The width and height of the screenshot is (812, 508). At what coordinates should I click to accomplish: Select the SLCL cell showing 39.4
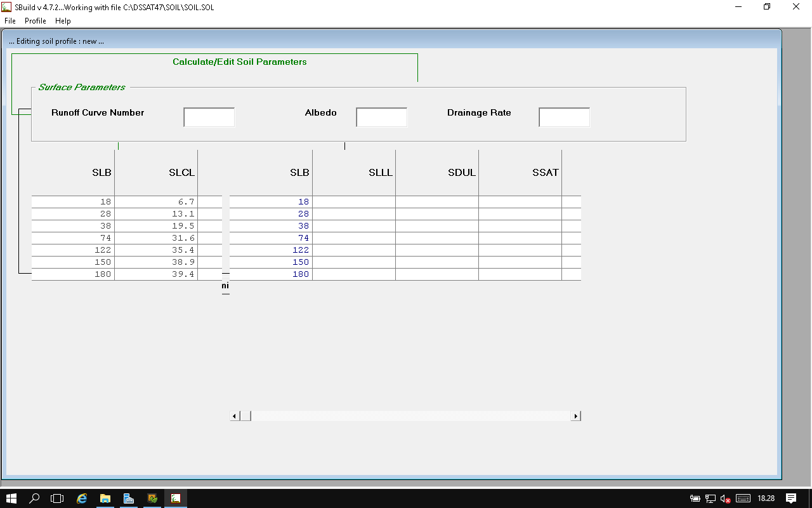pyautogui.click(x=156, y=274)
